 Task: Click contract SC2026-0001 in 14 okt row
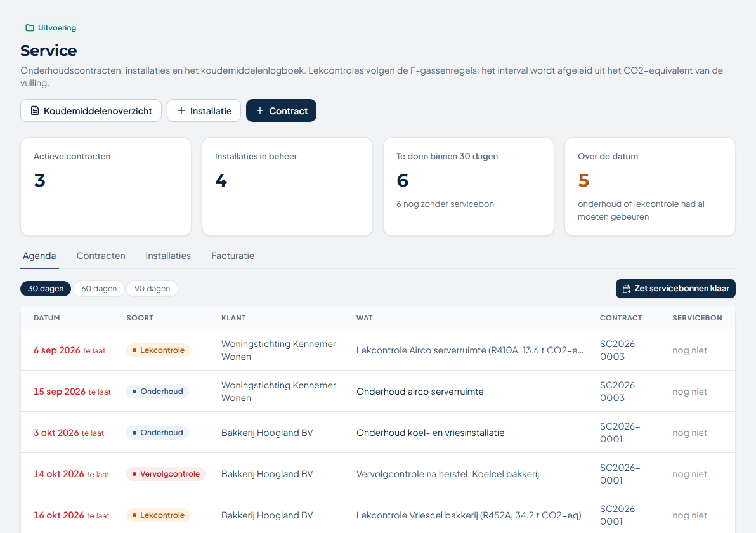tap(620, 474)
